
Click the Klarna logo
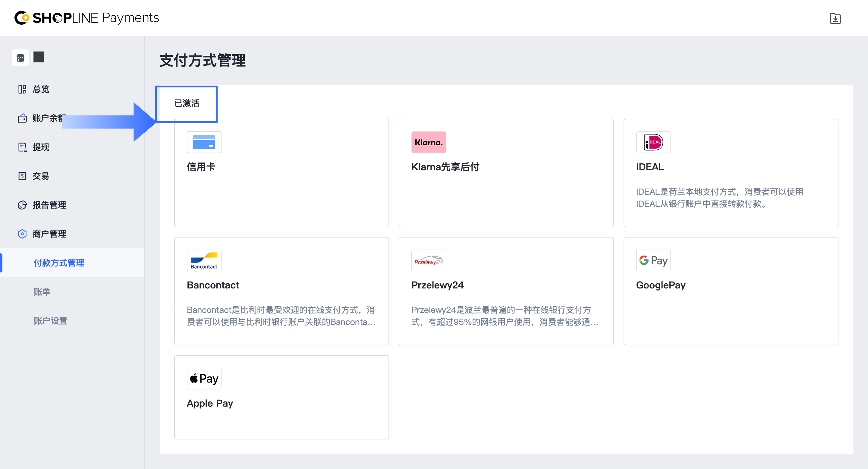[429, 142]
